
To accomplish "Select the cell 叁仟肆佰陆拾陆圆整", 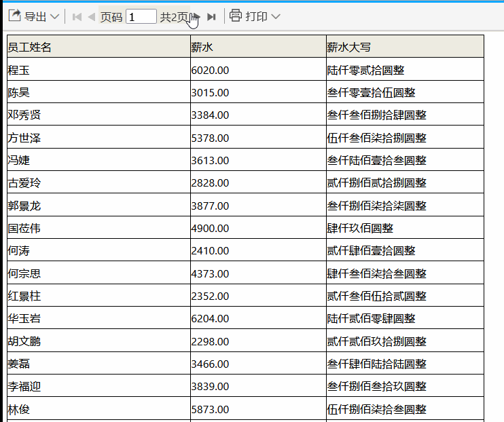I will (405, 363).
